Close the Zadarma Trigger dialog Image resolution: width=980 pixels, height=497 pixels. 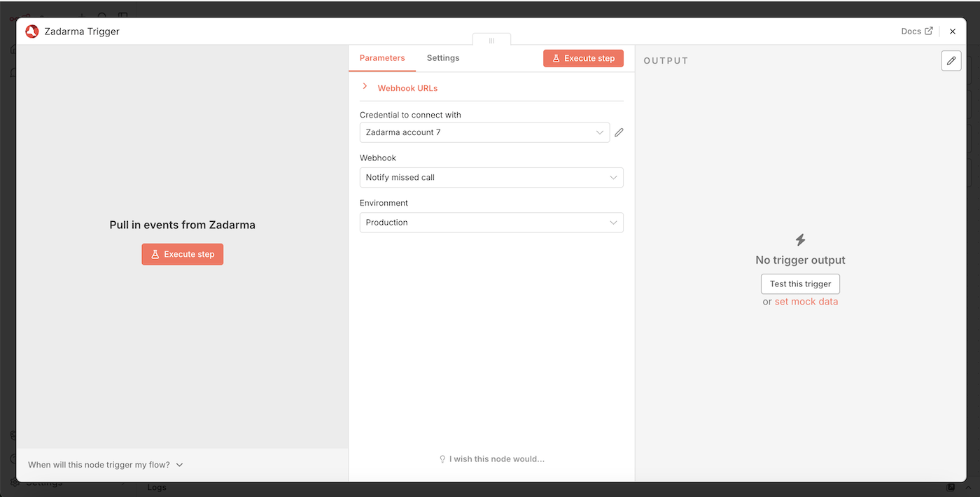coord(952,31)
